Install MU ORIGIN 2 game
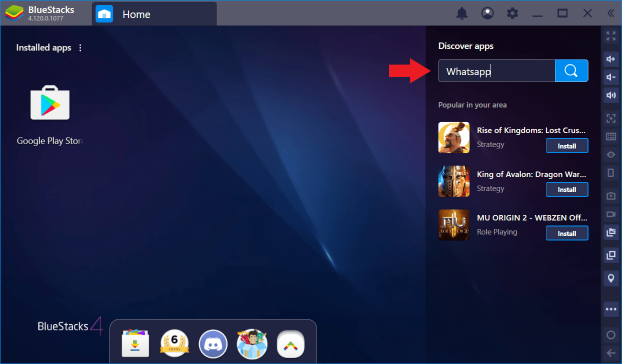 pos(566,233)
